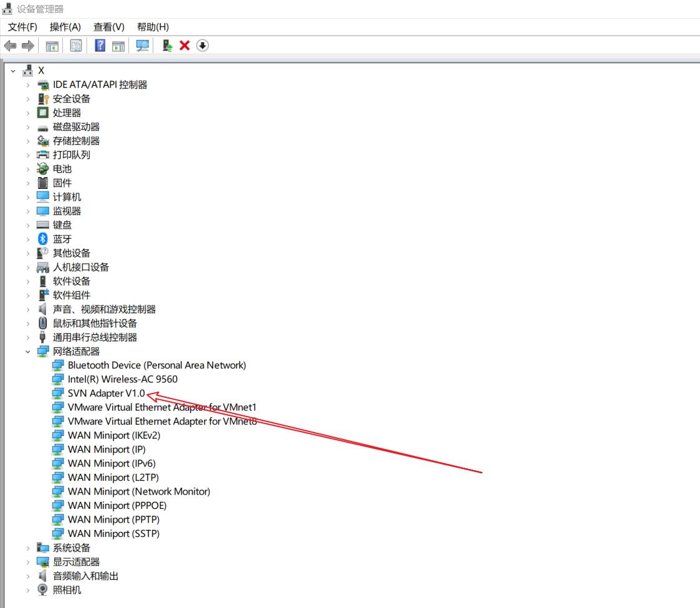Expand the 磁盘驱动器 category
700x608 pixels.
[28, 127]
